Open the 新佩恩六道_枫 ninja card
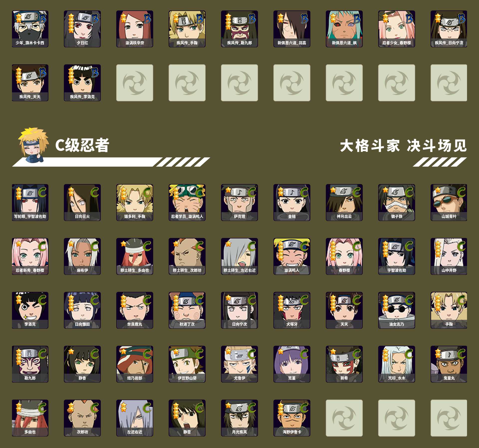This screenshot has height=448, width=479. tap(344, 29)
